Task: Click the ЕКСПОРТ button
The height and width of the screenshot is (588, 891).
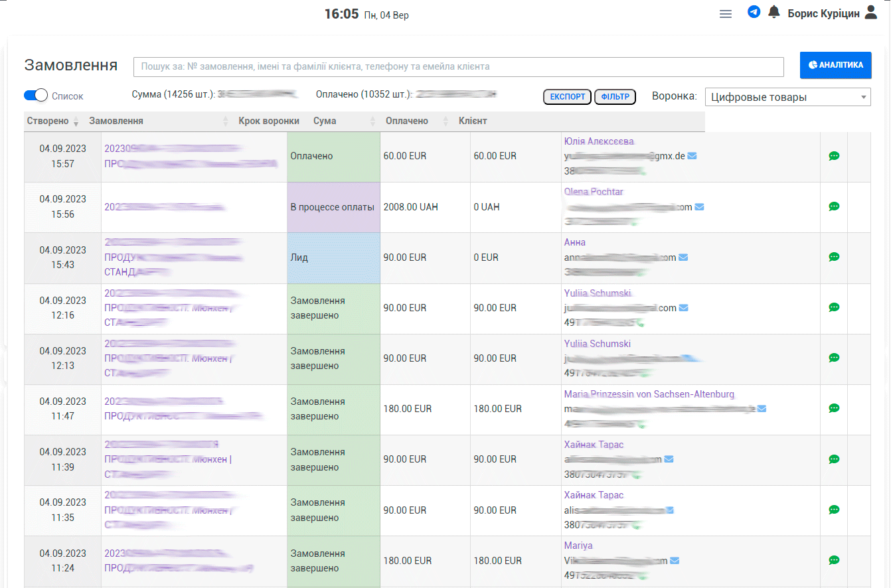Action: tap(568, 97)
